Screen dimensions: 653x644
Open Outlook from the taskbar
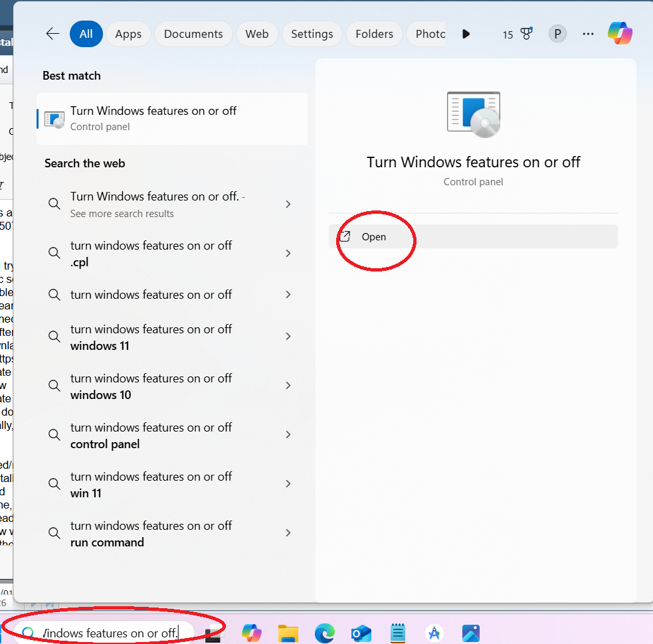361,633
